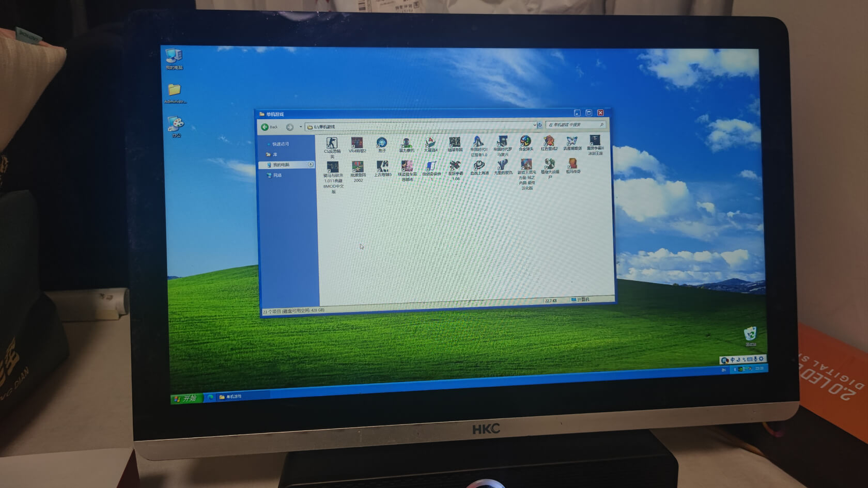The image size is (868, 488).
Task: Expand the address bar dropdown
Action: pyautogui.click(x=534, y=125)
